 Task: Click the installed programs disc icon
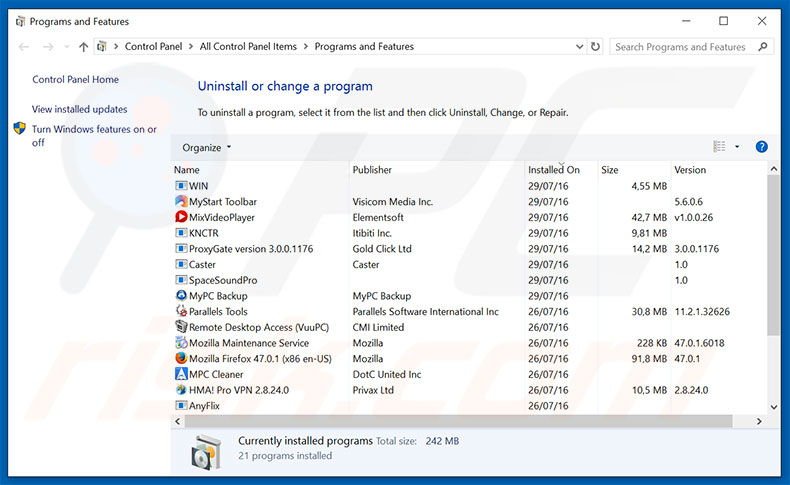pos(206,452)
